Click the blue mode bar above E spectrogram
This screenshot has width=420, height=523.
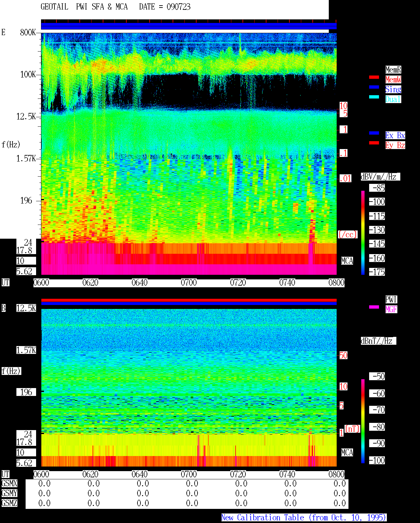click(x=189, y=26)
